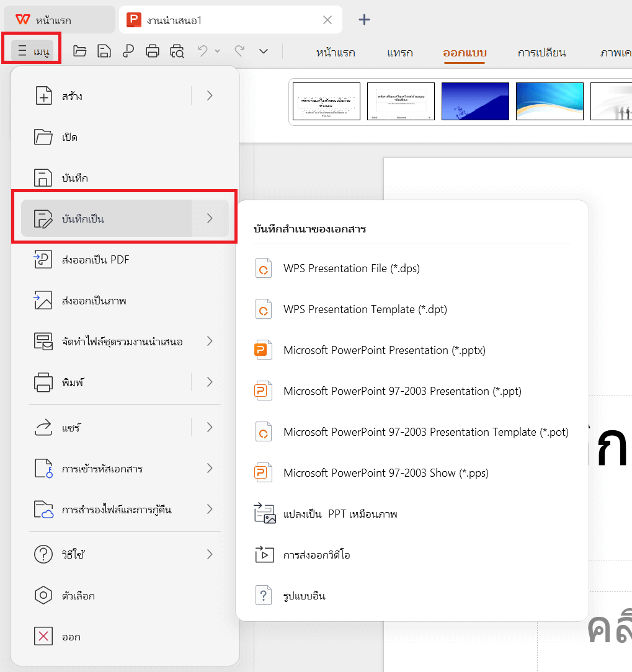The image size is (632, 672).
Task: Open การเข้ารหัสเอกสาร menu item
Action: [124, 469]
